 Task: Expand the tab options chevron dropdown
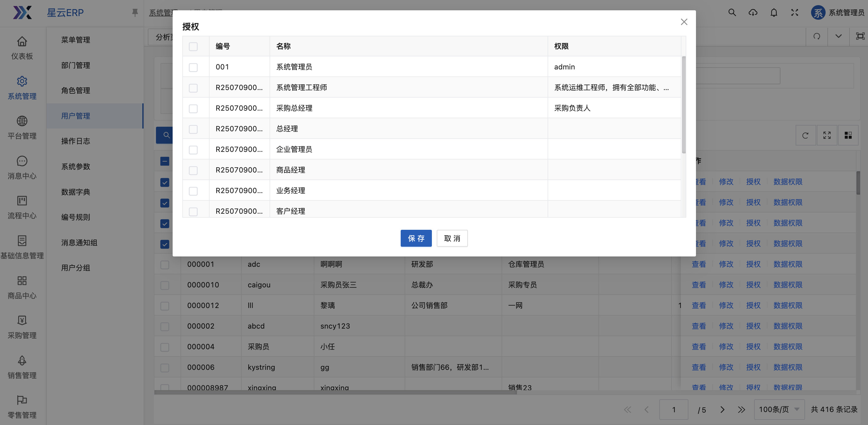tap(838, 36)
